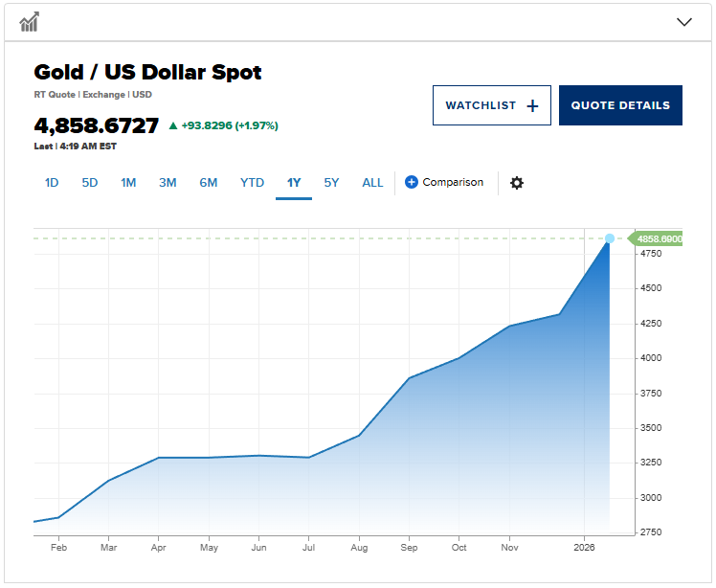Select the active 1Y range tab
This screenshot has height=588, width=716.
(294, 183)
